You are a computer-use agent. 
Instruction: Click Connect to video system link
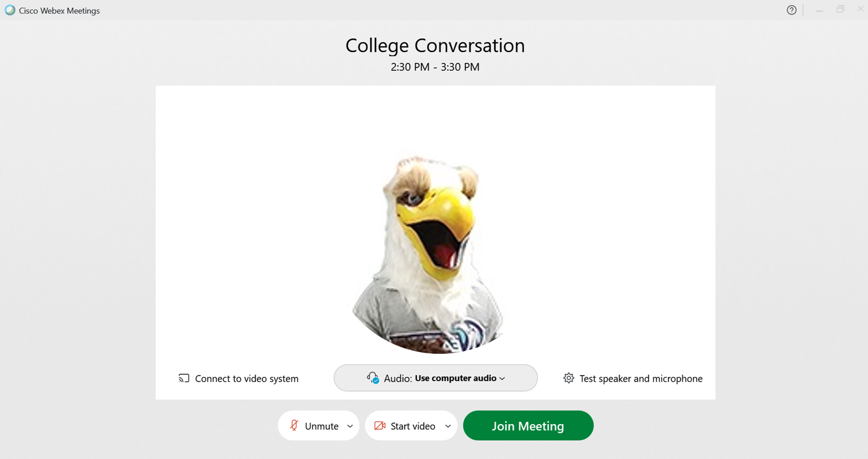[246, 378]
